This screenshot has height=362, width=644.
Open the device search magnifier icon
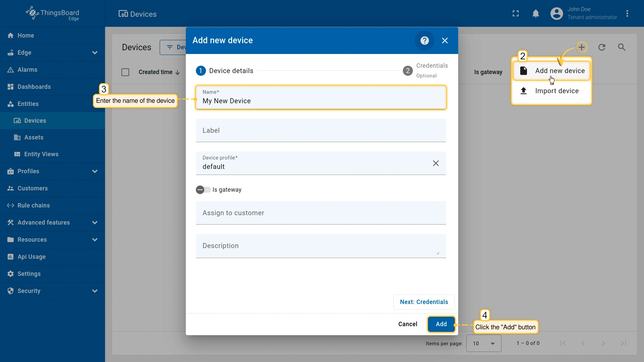pyautogui.click(x=622, y=47)
